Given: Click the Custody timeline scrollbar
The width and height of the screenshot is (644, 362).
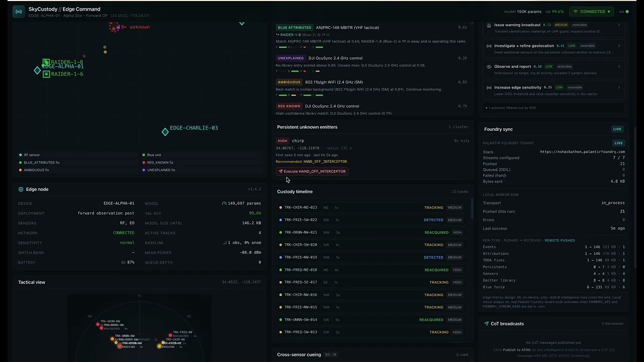Looking at the screenshot, I should tap(472, 209).
